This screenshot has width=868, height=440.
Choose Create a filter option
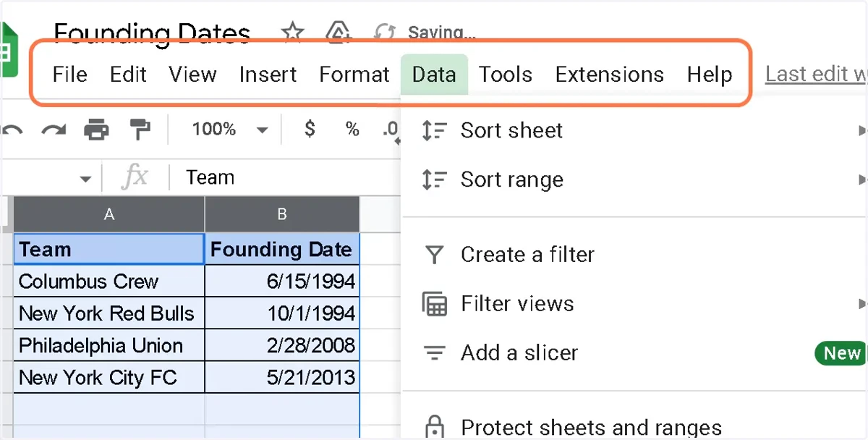point(635,255)
